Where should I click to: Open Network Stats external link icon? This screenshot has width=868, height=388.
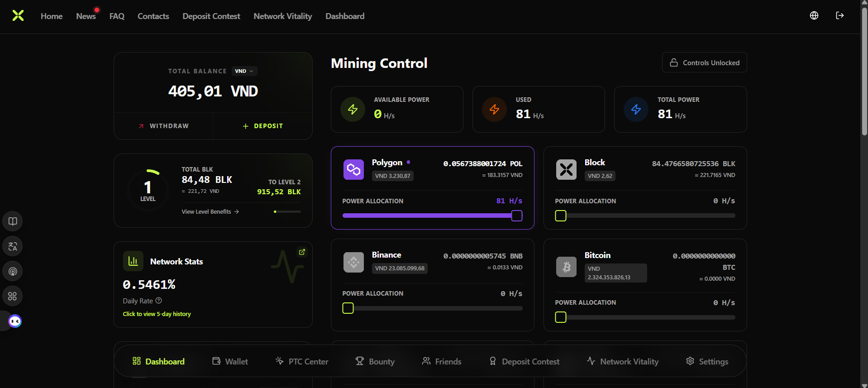(x=302, y=252)
